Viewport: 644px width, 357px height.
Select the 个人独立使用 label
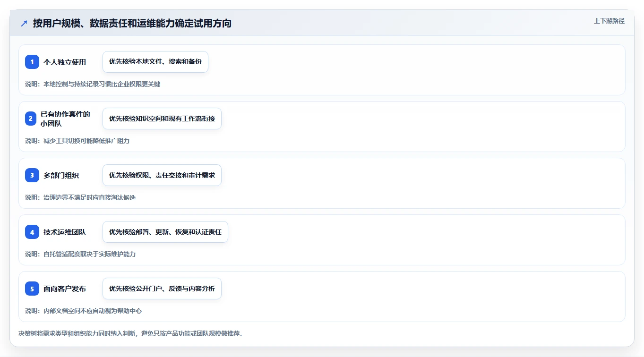65,62
